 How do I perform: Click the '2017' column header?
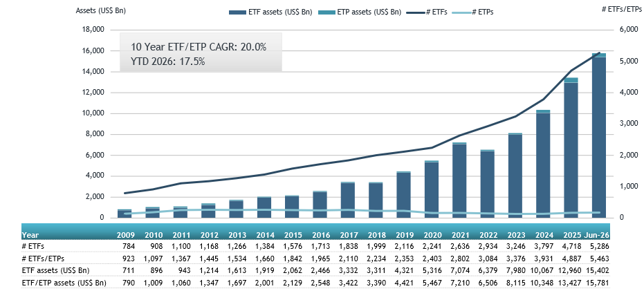click(x=349, y=236)
